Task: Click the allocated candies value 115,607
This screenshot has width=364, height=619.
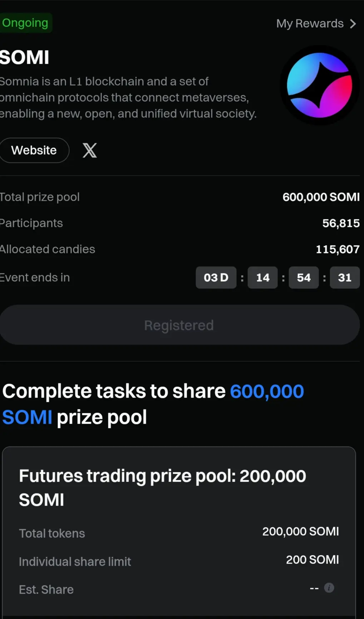Action: coord(338,249)
